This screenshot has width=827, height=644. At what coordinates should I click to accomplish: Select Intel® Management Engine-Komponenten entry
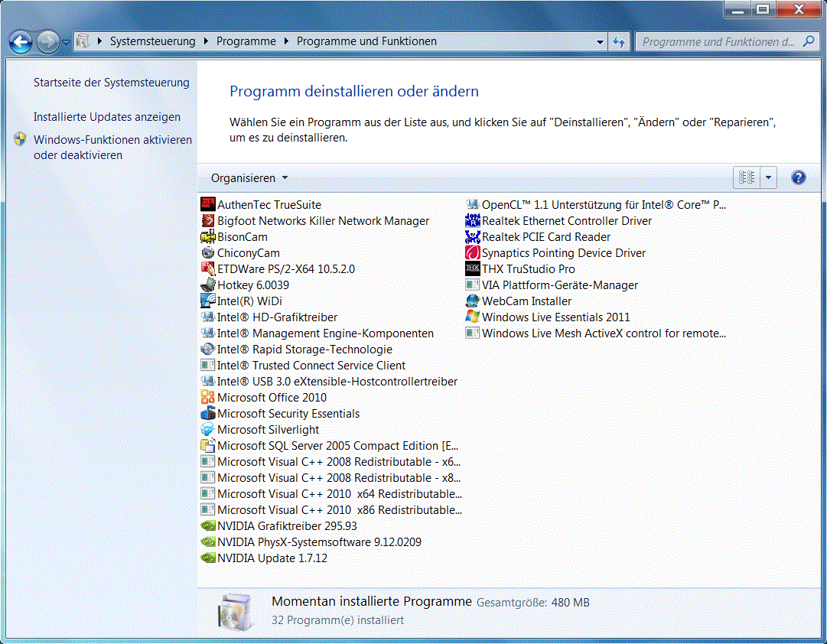[317, 333]
